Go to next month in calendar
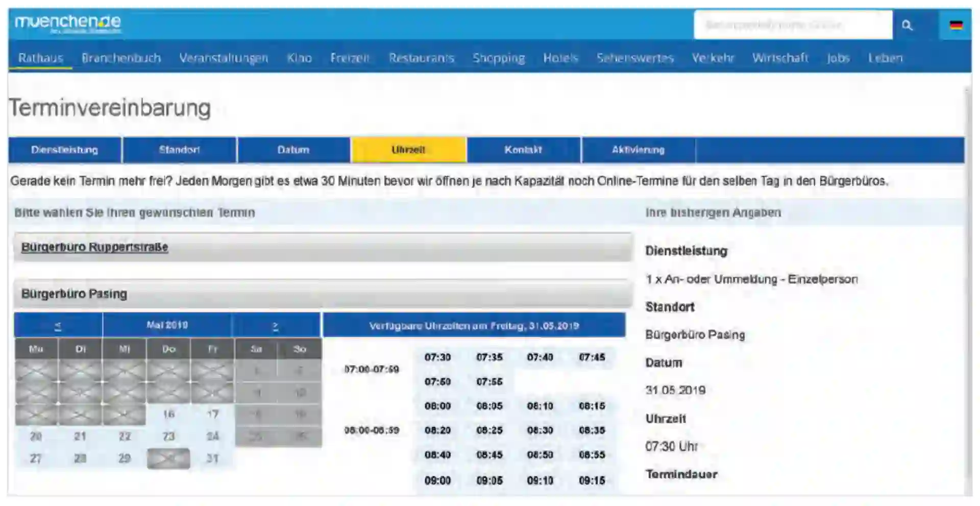This screenshot has width=980, height=506. (x=276, y=326)
